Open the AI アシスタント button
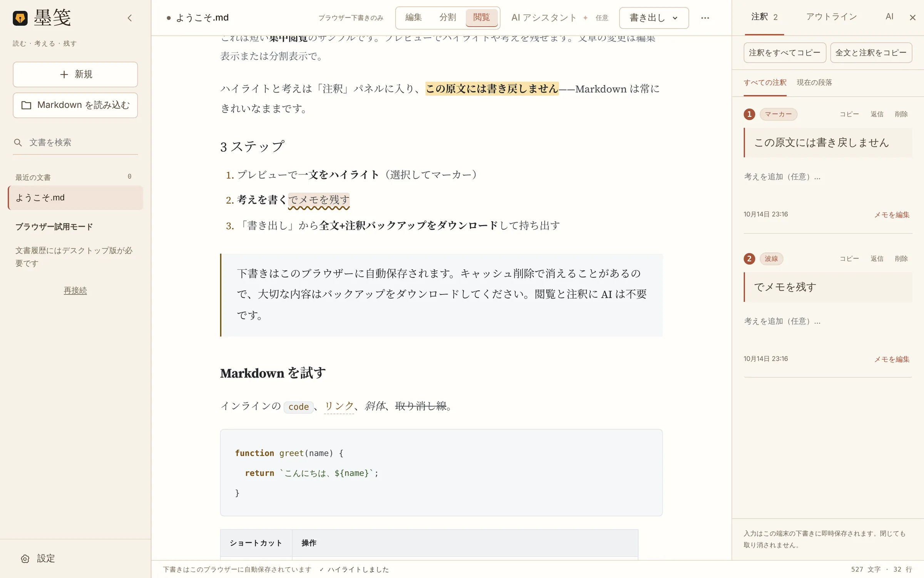Viewport: 924px width, 578px height. 559,18
